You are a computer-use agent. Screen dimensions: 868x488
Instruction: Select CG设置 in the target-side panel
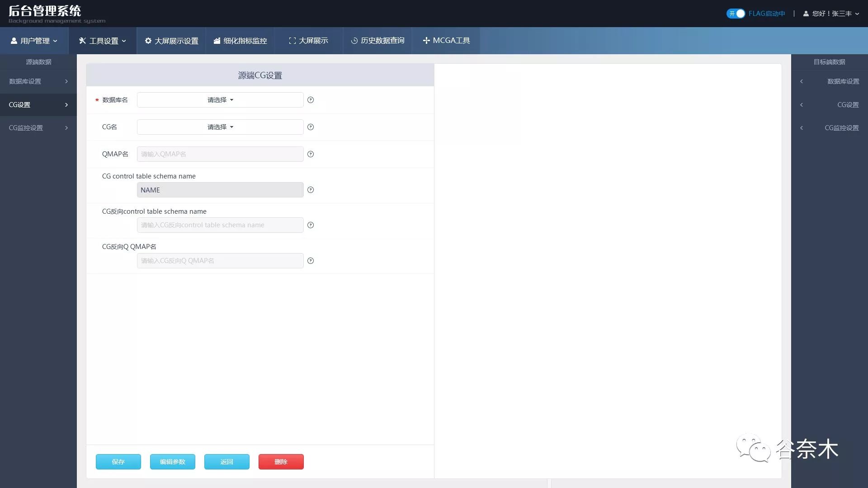[x=830, y=105]
